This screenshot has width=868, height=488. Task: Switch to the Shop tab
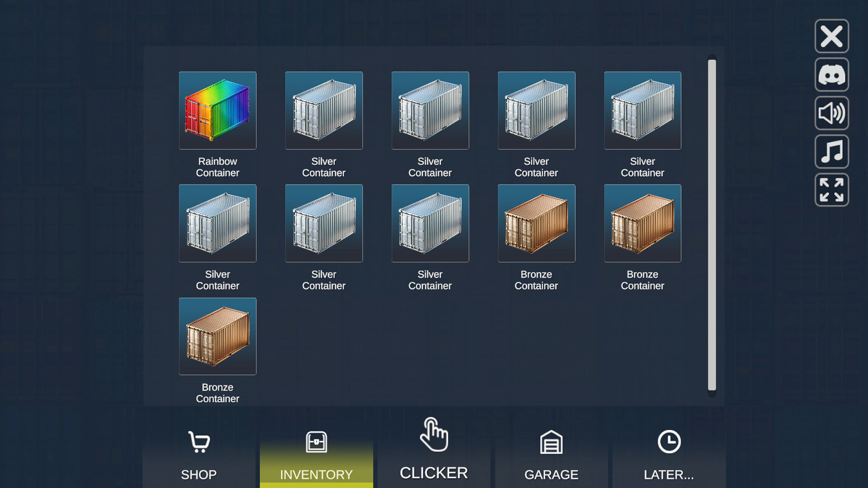click(199, 474)
